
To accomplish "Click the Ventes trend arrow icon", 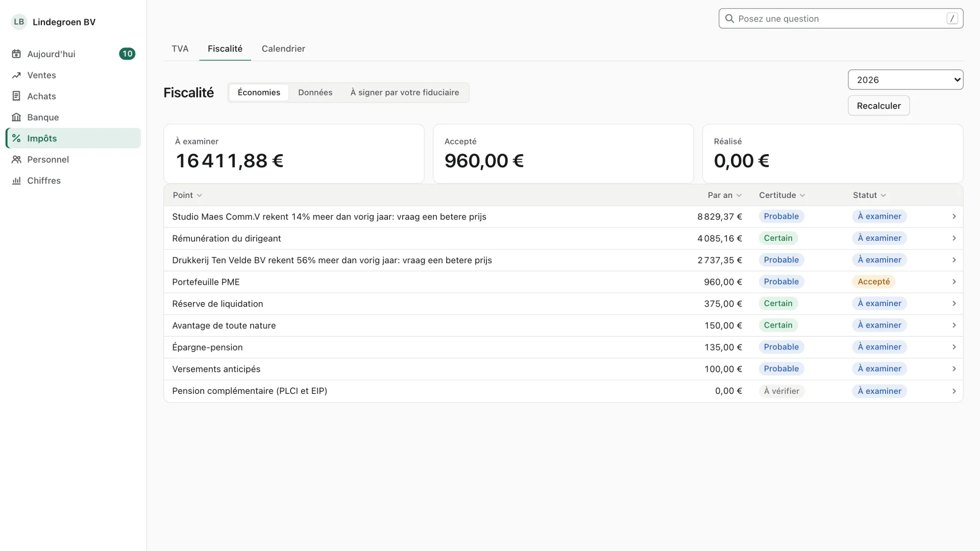I will pos(16,75).
